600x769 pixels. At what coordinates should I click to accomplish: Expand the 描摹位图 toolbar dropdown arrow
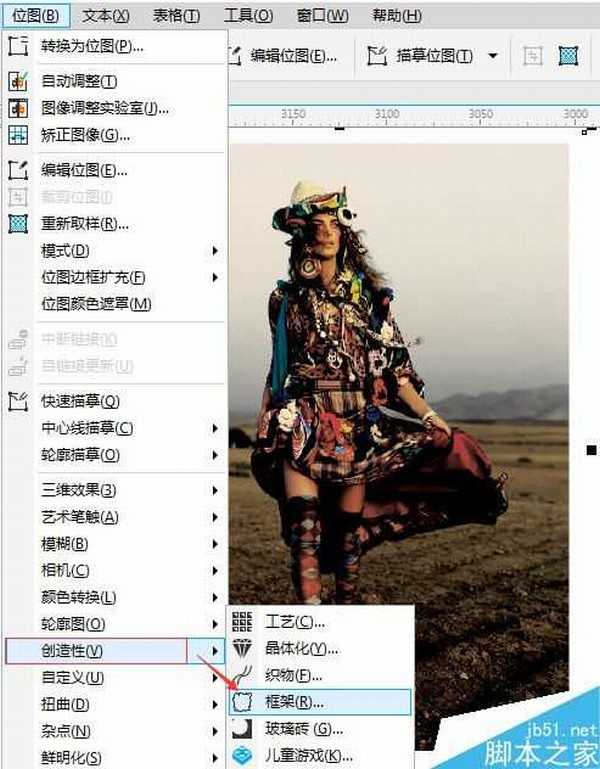(x=491, y=56)
